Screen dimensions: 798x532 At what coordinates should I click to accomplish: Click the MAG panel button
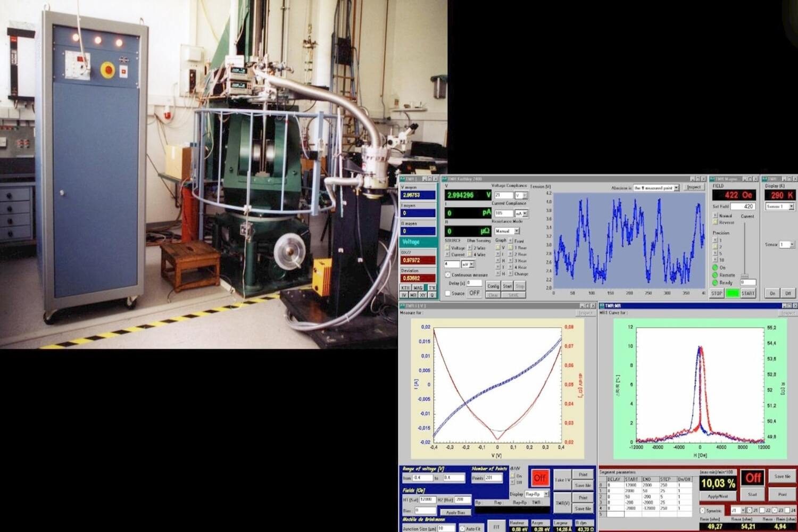point(418,288)
